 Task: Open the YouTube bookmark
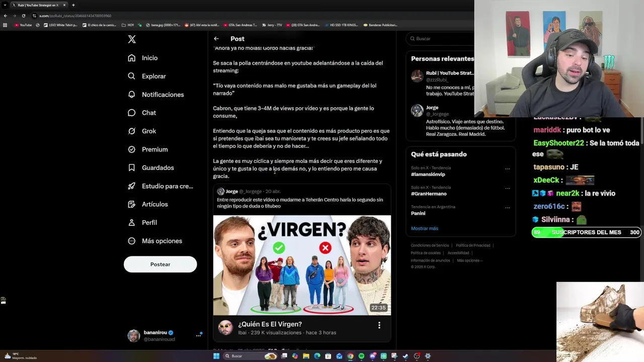[x=23, y=25]
